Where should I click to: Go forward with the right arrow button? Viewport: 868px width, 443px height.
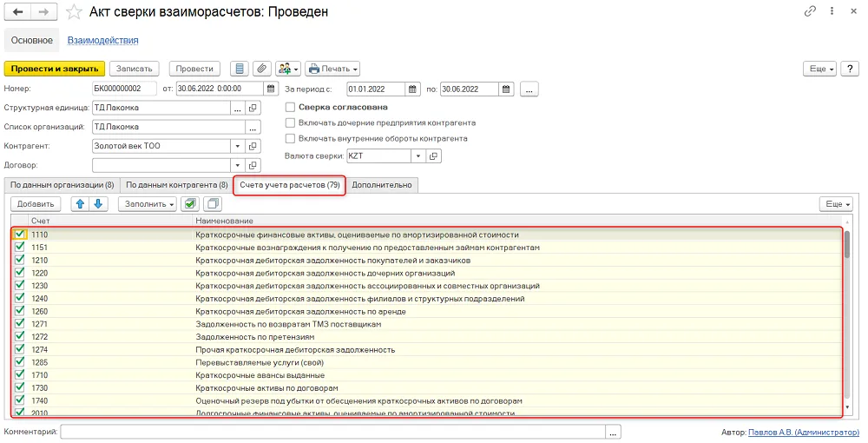(44, 11)
